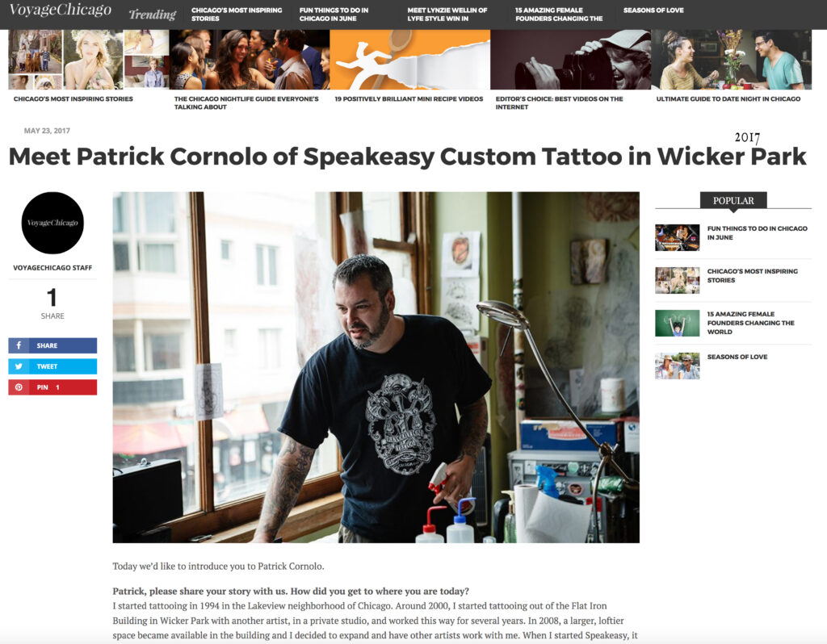The image size is (827, 644).
Task: Open 19 Positively Brilliant Mini Recipe Videos
Action: tap(409, 98)
